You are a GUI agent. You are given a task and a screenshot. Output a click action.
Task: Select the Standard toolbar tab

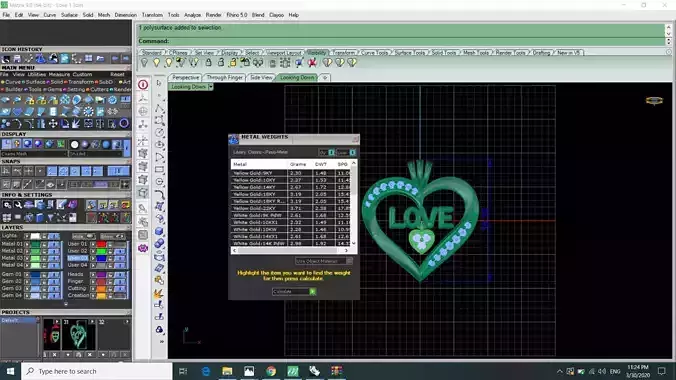[x=152, y=53]
